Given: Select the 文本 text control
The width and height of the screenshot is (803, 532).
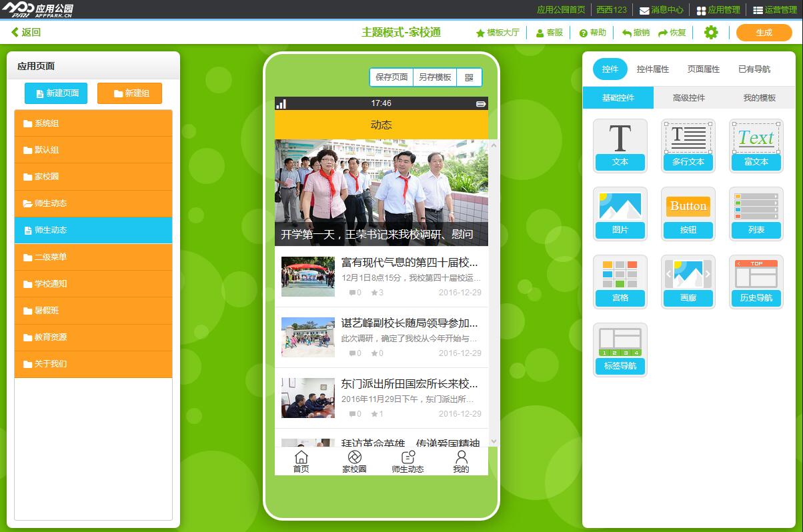Looking at the screenshot, I should 620,145.
